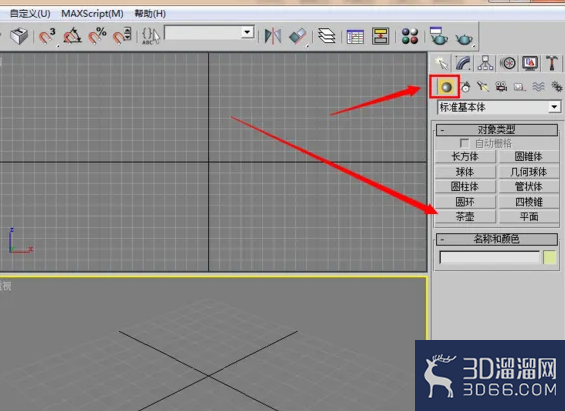
Task: Click the keyboard shortcut override cube icon
Action: coord(19,36)
